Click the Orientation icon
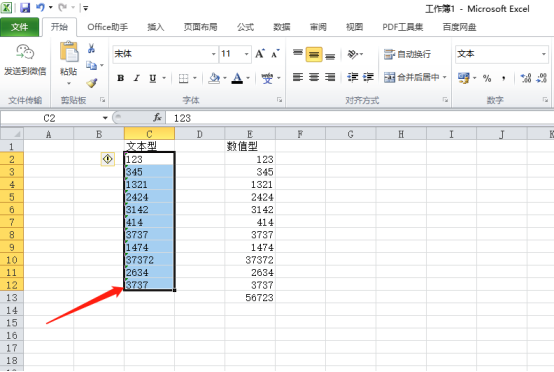Viewport: 554px width, 372px height. pyautogui.click(x=353, y=54)
